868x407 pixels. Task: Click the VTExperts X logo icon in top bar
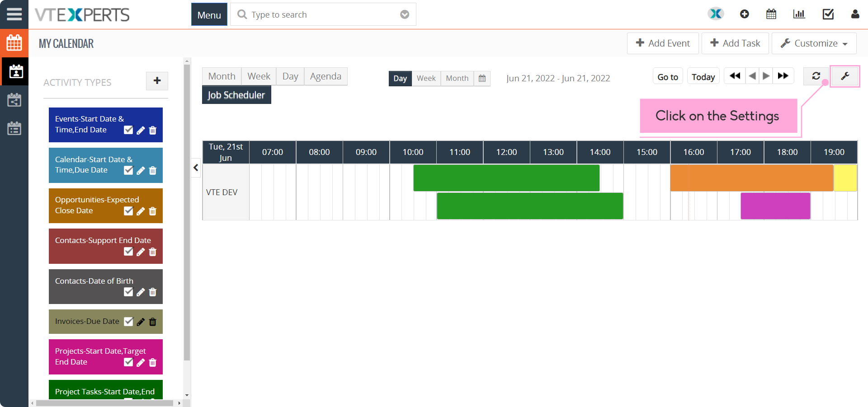[716, 14]
